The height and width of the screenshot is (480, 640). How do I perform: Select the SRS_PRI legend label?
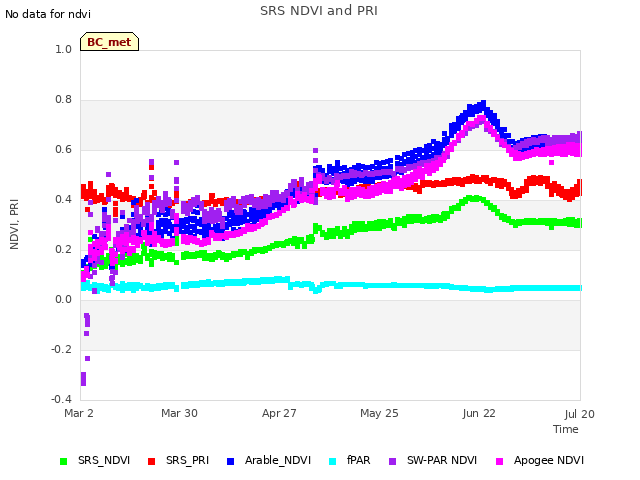(187, 460)
